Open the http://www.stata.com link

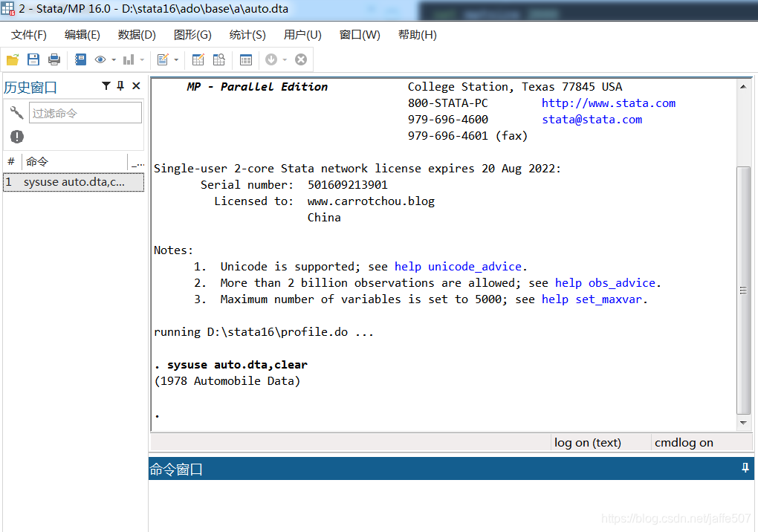click(608, 103)
